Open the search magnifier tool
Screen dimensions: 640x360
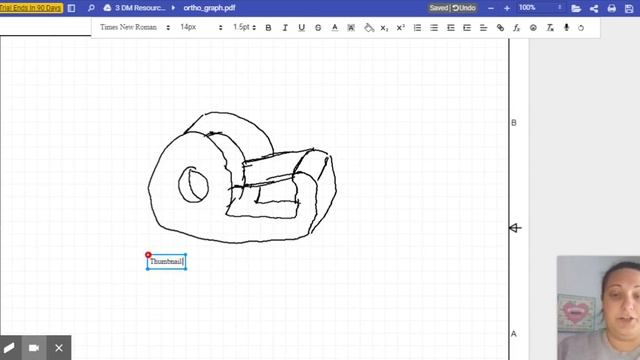[91, 8]
